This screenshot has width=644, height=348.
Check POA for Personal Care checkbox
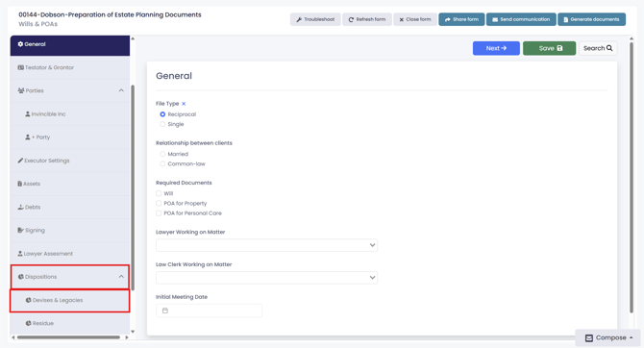tap(159, 213)
